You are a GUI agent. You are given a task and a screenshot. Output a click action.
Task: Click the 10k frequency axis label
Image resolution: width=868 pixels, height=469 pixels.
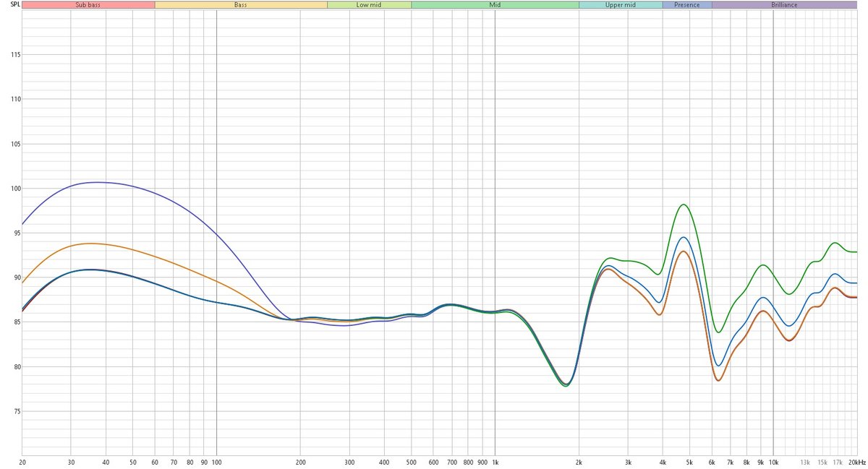click(x=773, y=462)
